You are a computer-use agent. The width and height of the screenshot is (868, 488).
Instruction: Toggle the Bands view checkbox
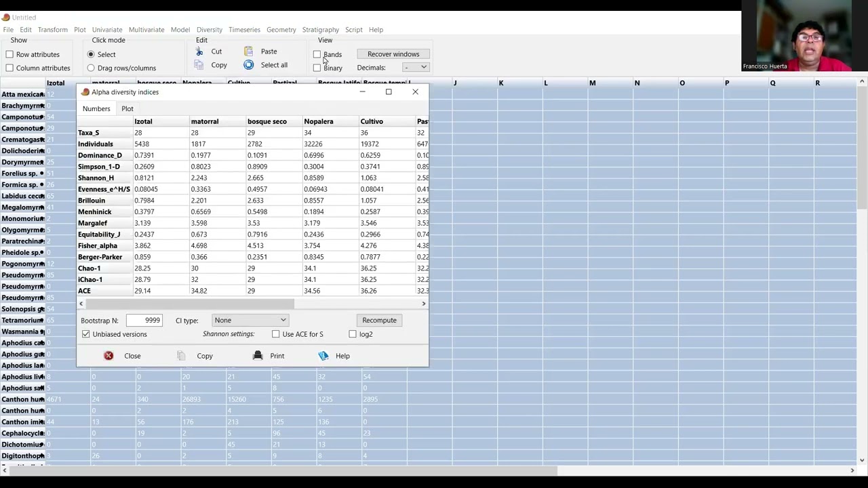[x=317, y=54]
